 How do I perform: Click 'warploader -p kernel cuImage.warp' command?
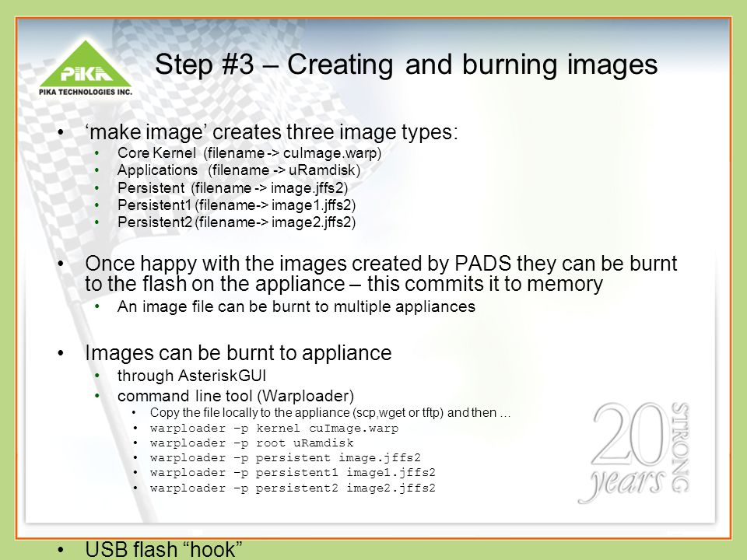pos(274,428)
